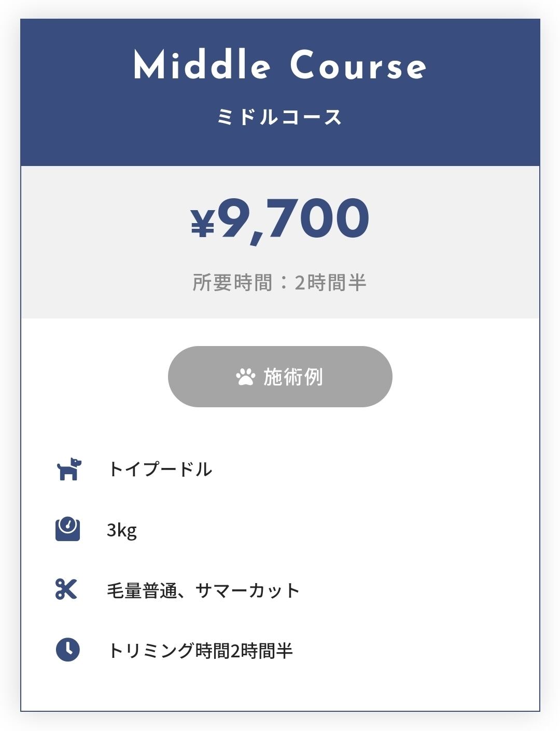560x731 pixels.
Task: Click the navy header banner background
Action: click(x=280, y=92)
